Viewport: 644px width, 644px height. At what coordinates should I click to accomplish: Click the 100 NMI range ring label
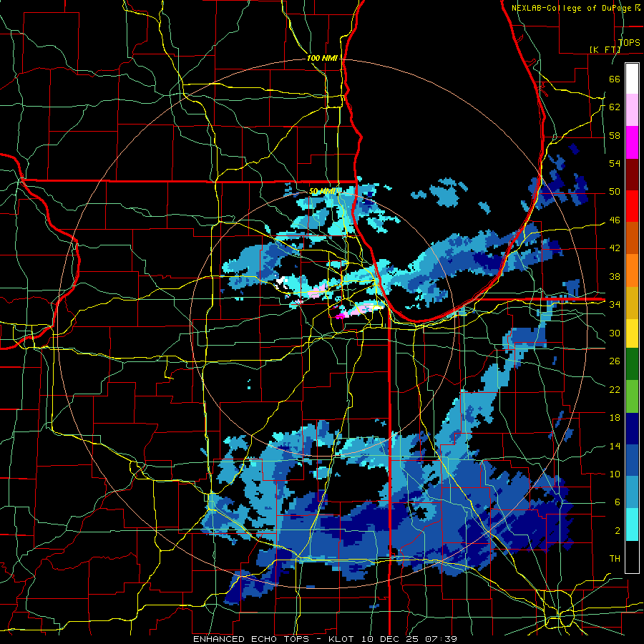point(321,59)
